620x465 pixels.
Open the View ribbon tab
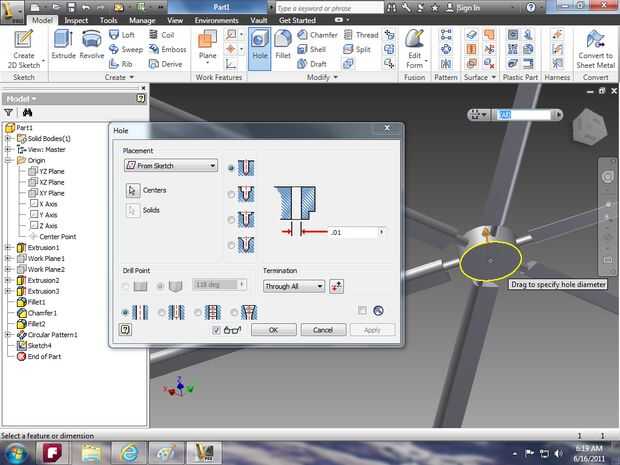point(175,20)
